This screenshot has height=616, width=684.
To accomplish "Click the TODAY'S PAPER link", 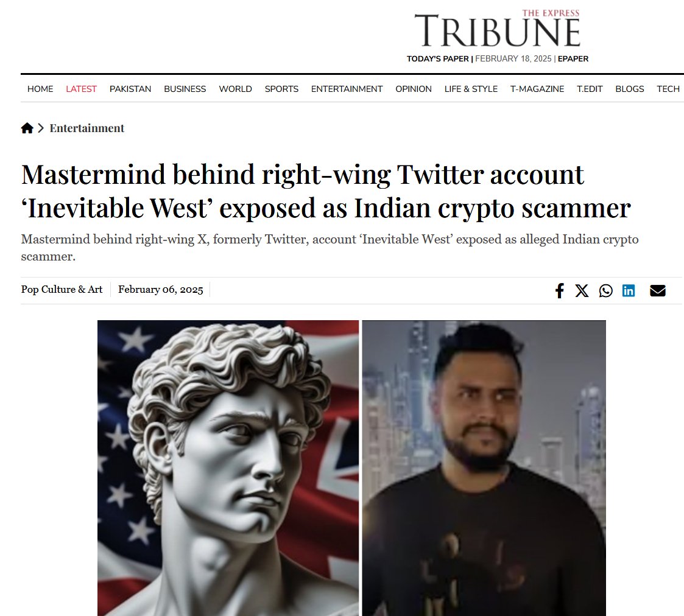I will coord(437,59).
